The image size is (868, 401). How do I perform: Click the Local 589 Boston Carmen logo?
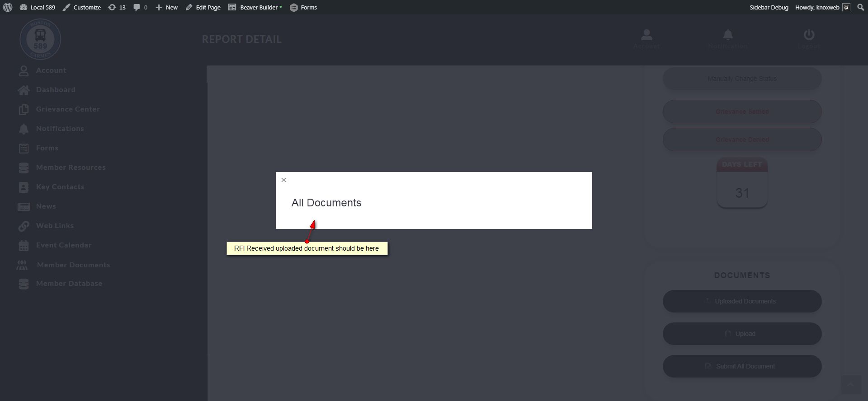(40, 39)
